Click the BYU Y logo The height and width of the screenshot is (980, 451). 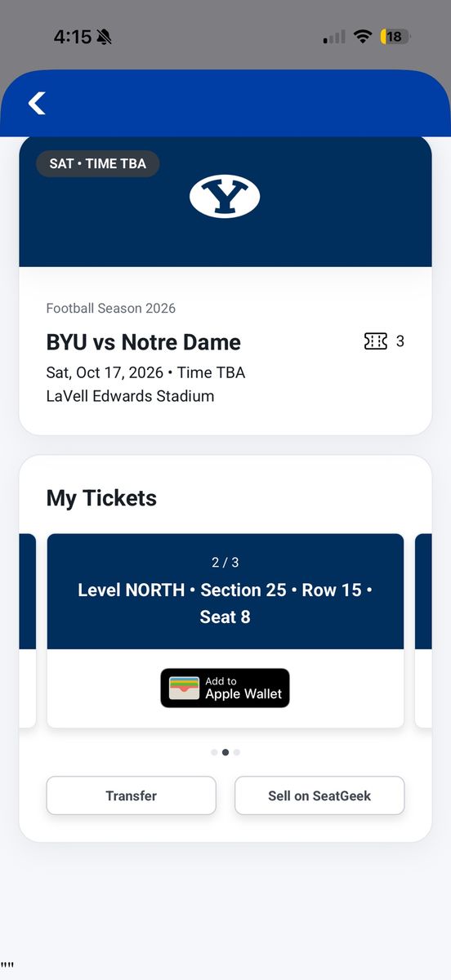tap(225, 197)
